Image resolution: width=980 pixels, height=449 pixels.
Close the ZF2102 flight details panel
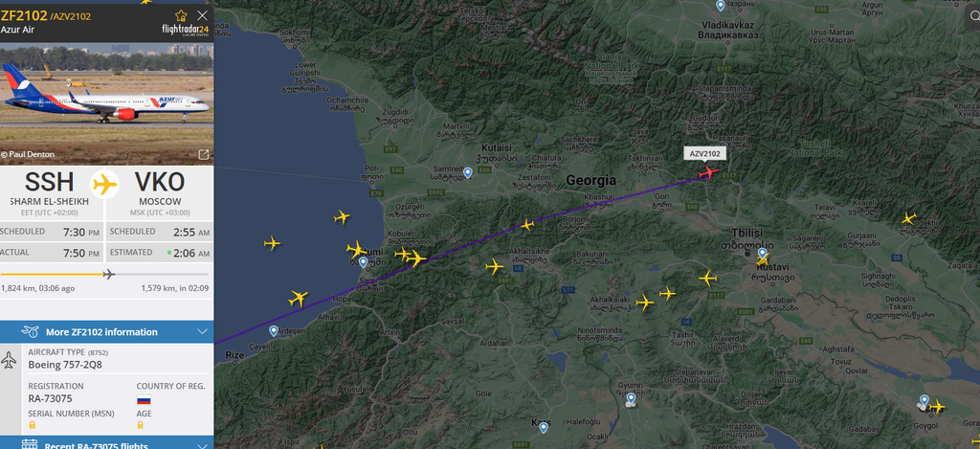click(202, 15)
